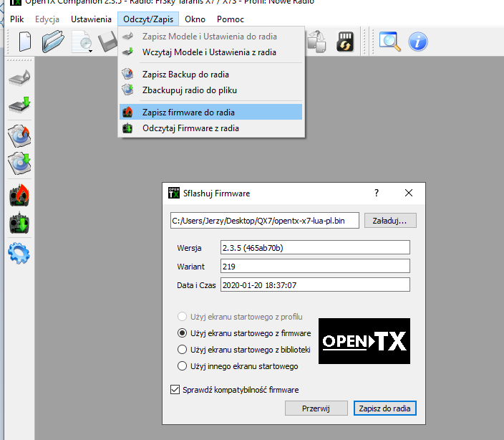Screen dimensions: 504x440
Task: Select Użyj ekranu startowego z firmware
Action: [x=244, y=333]
